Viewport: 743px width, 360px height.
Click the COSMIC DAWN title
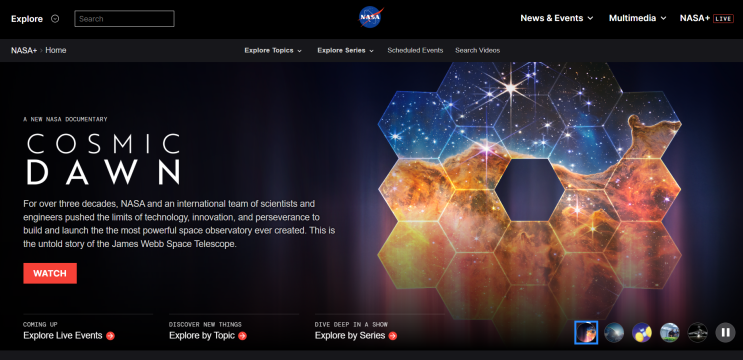104,159
